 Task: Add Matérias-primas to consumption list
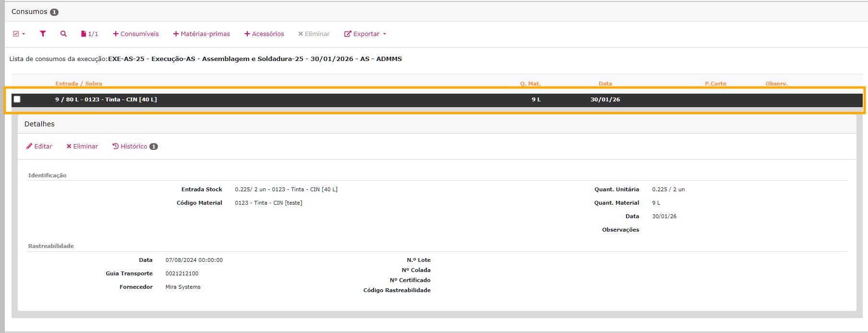tap(202, 34)
